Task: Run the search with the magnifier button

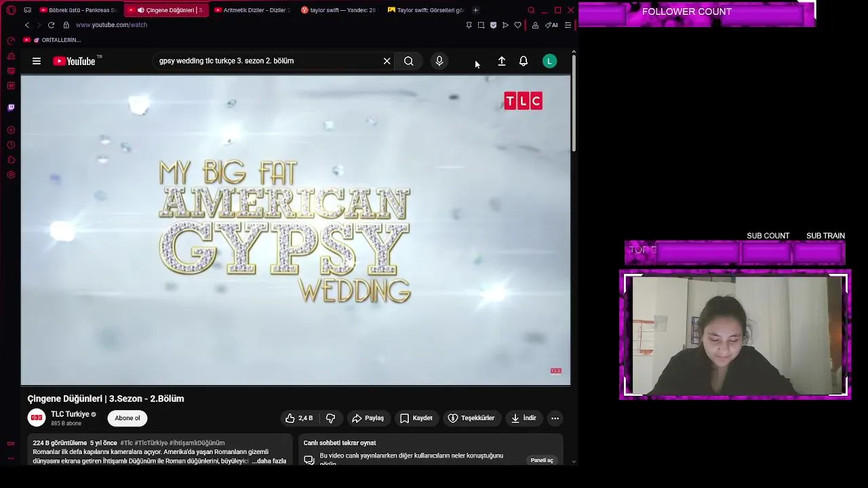Action: pyautogui.click(x=409, y=61)
